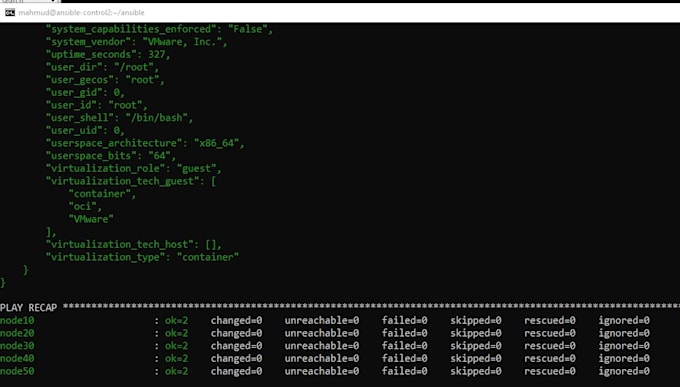Click unreachable=0 in the node10 row
680x387 pixels.
pyautogui.click(x=322, y=320)
